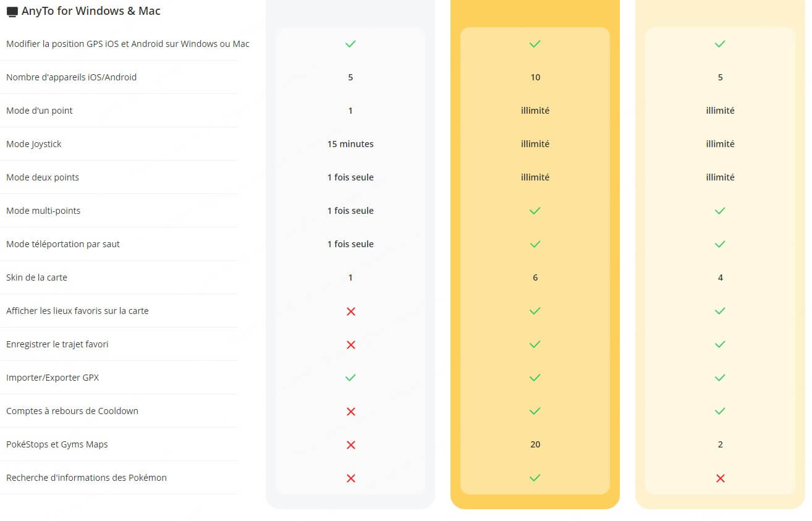Click orange column checkmark for Afficher les lieux favoris

click(x=535, y=311)
